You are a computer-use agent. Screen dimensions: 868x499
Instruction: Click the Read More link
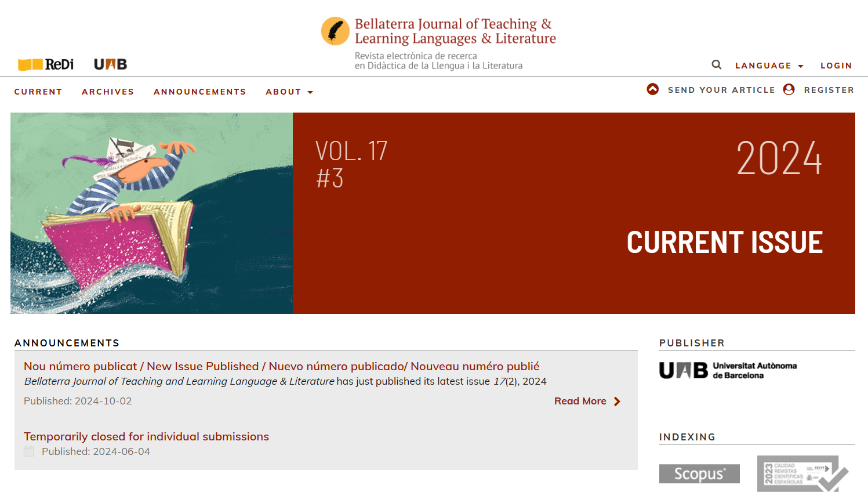tap(580, 401)
